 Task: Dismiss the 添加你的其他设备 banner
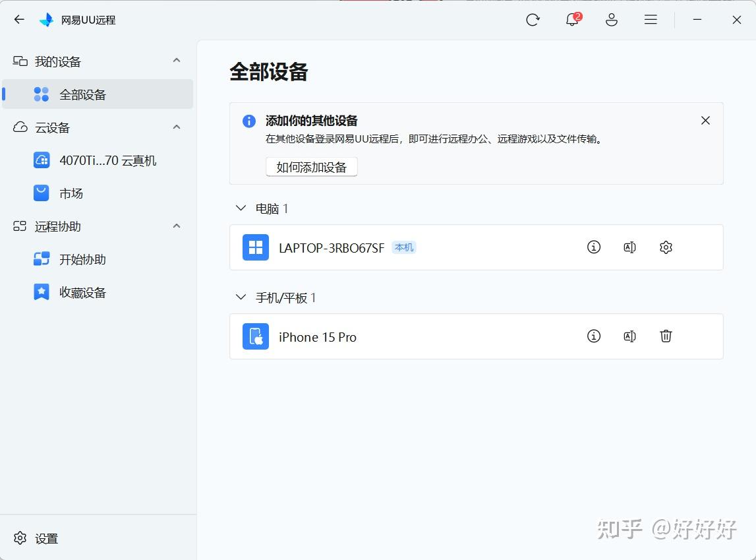(705, 121)
